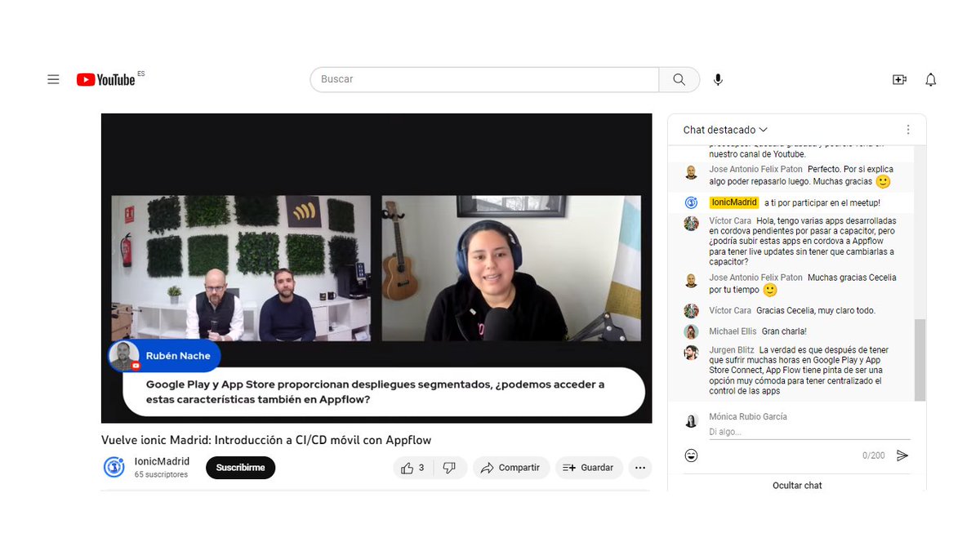Open IonicMadrid channel name link
The image size is (980, 551).
click(162, 461)
